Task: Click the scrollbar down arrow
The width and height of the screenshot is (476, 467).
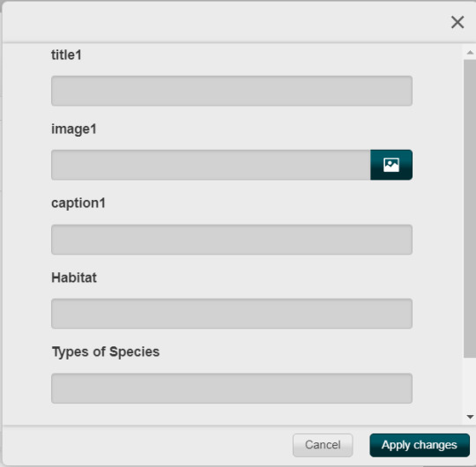Action: click(470, 417)
